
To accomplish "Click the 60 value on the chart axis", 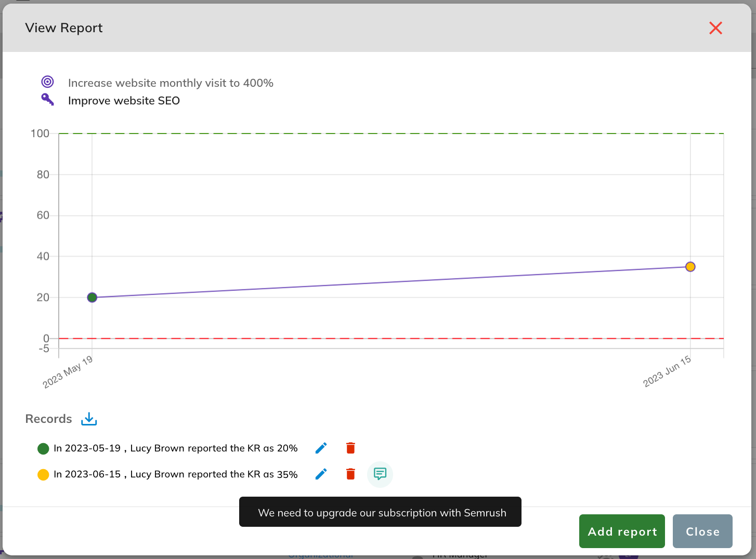I will pyautogui.click(x=43, y=215).
